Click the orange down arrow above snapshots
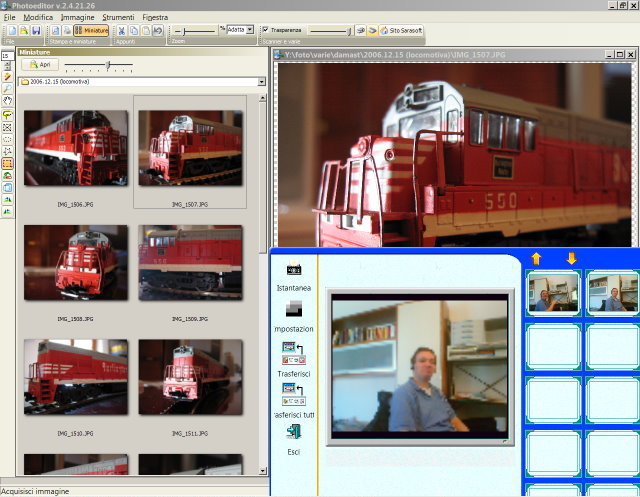The height and width of the screenshot is (497, 640). click(571, 258)
